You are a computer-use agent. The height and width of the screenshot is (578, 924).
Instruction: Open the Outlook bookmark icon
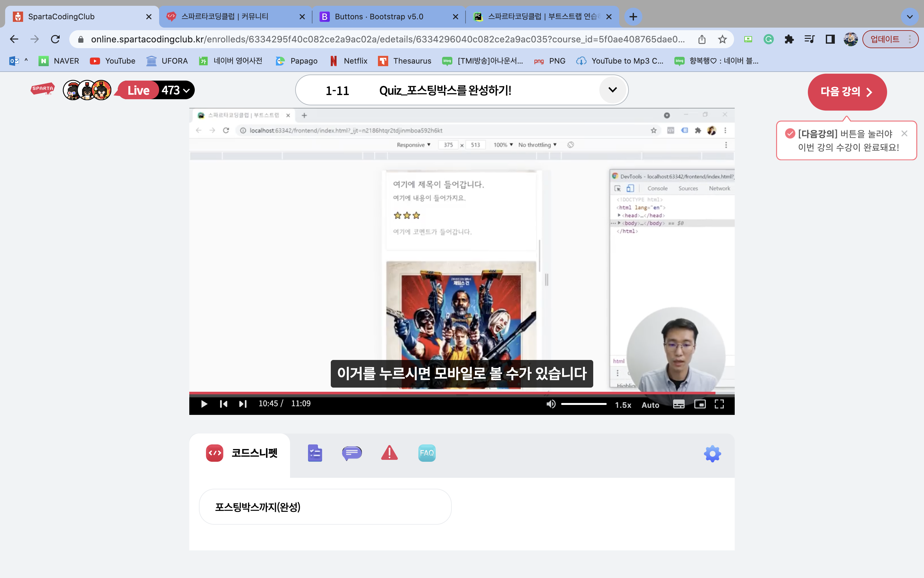14,61
